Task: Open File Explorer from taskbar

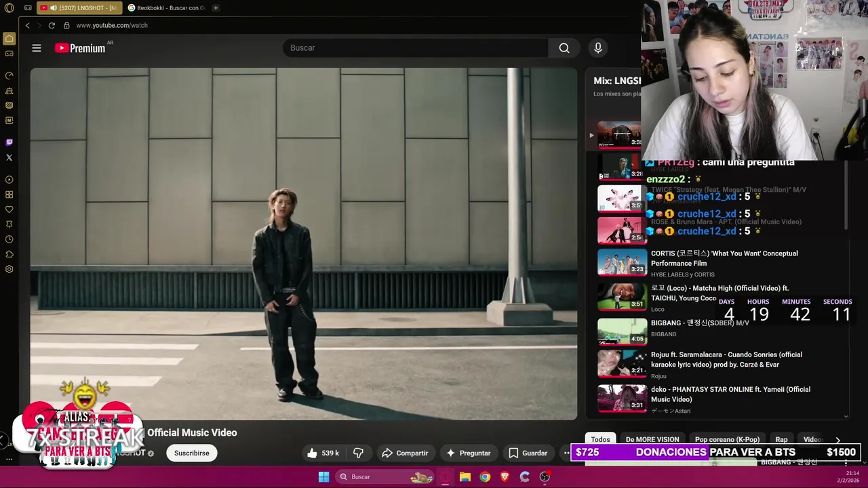Action: [x=465, y=476]
